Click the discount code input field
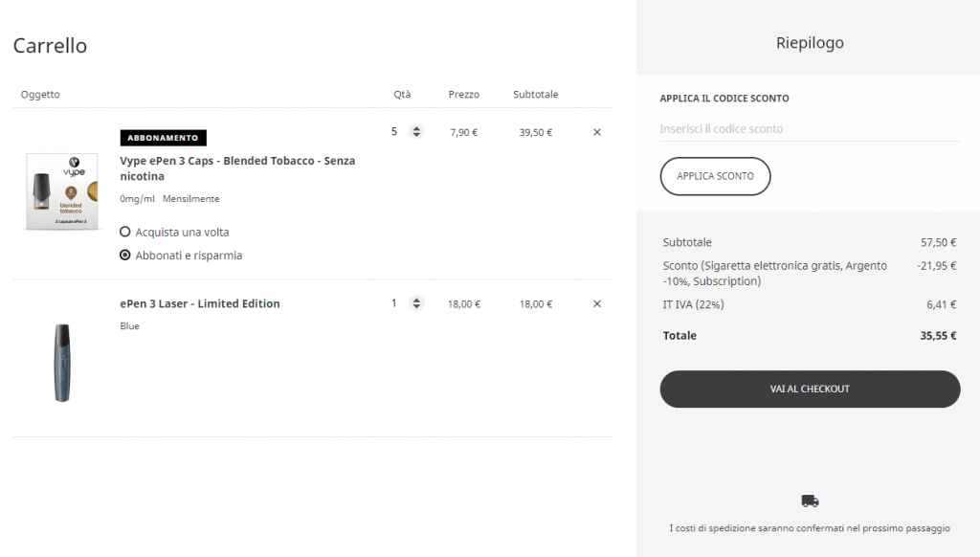Image resolution: width=980 pixels, height=557 pixels. click(809, 129)
